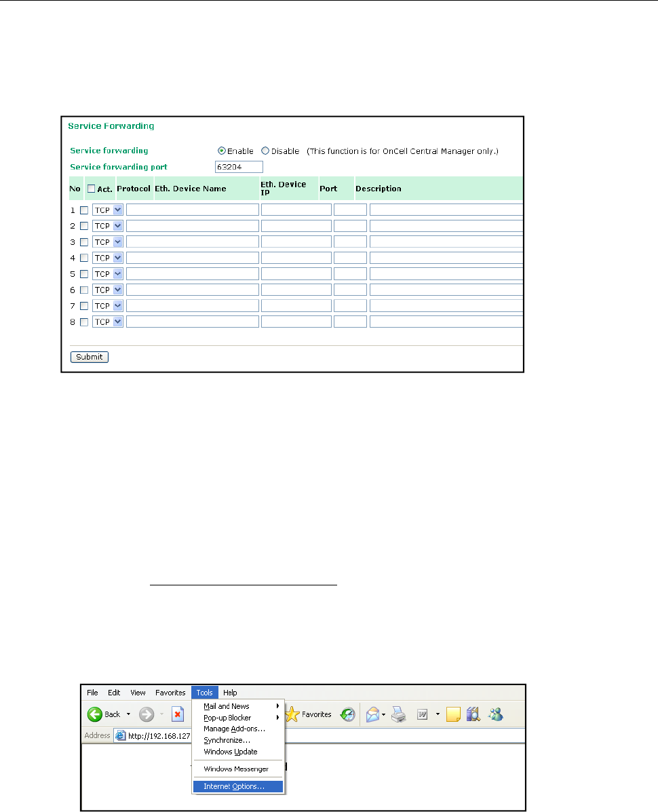Open the Edit menu
Screen dimensions: 658x812
point(114,693)
